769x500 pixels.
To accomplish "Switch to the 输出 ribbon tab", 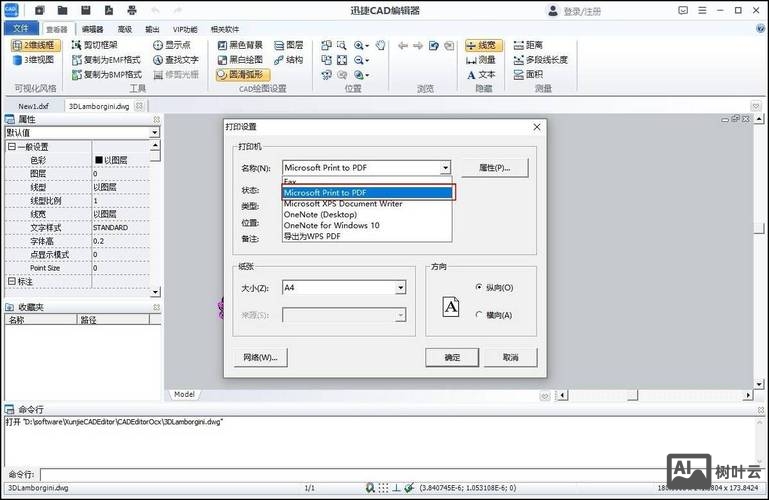I will (152, 29).
